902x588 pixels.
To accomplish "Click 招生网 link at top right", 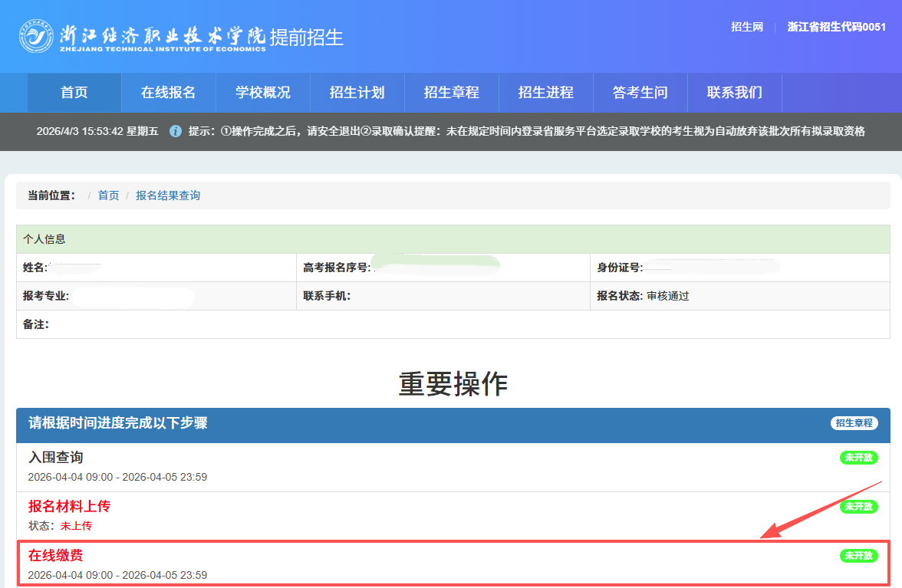I will click(x=746, y=27).
